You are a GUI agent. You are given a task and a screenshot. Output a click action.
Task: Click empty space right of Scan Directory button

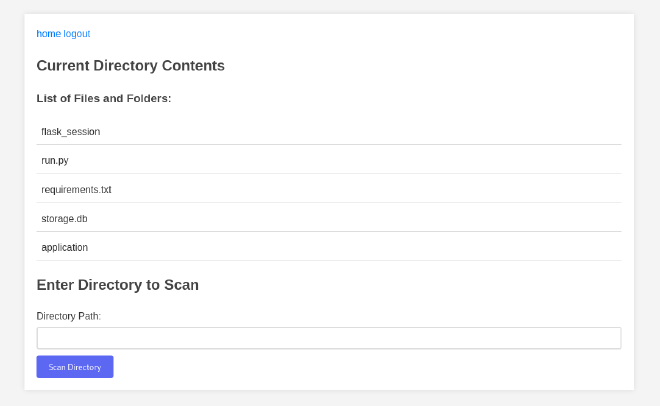[x=366, y=366]
